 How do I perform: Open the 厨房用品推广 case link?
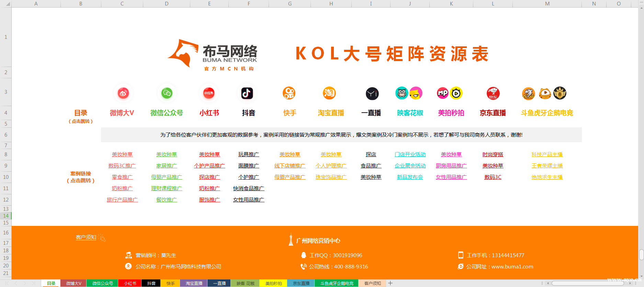click(451, 166)
